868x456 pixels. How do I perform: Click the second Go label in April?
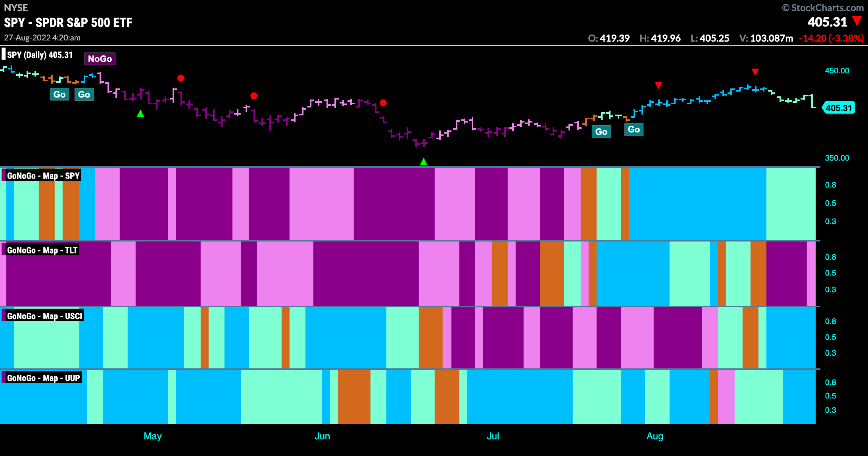pyautogui.click(x=84, y=94)
